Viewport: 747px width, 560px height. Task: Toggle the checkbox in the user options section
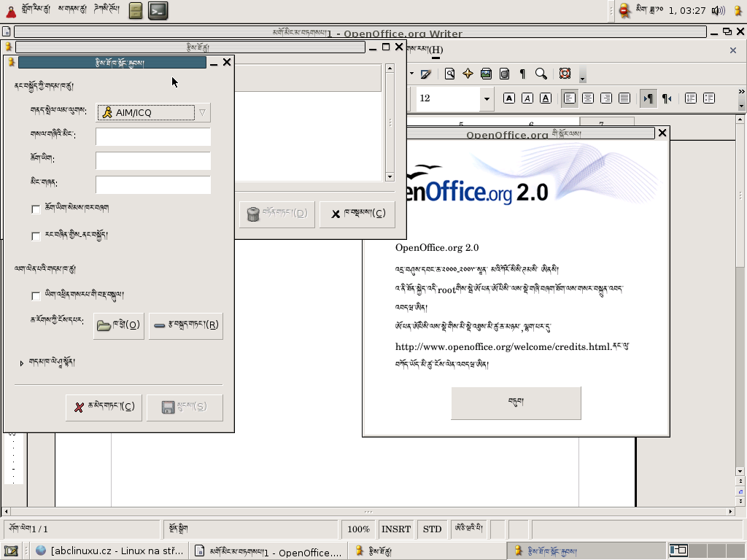click(36, 296)
